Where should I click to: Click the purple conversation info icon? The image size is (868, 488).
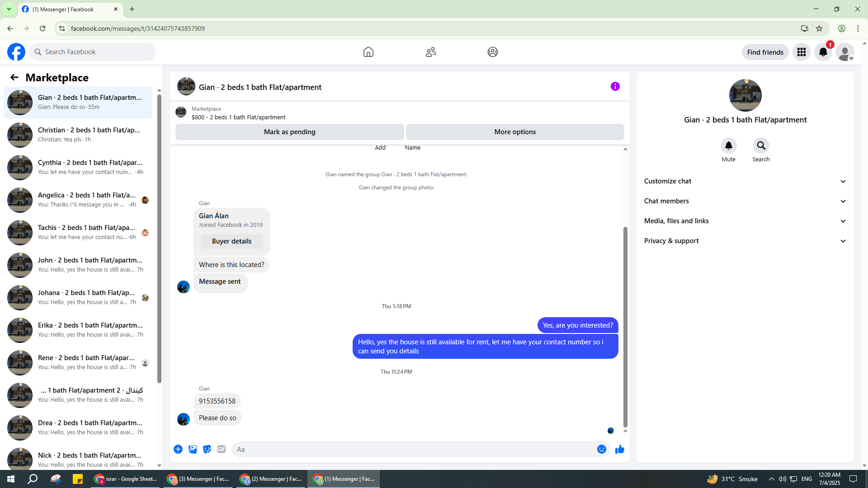pos(615,86)
